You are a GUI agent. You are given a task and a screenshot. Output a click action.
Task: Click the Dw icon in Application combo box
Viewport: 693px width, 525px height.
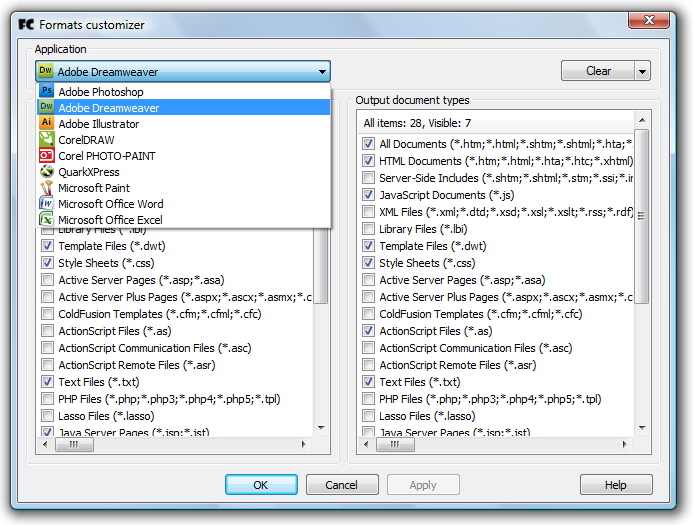click(46, 71)
